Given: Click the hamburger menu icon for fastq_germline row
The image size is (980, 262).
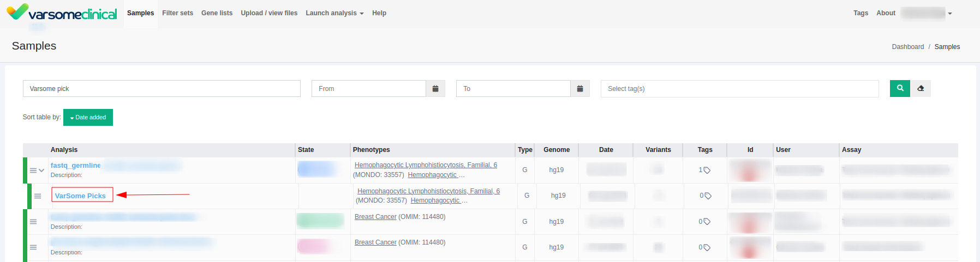Looking at the screenshot, I should [33, 170].
